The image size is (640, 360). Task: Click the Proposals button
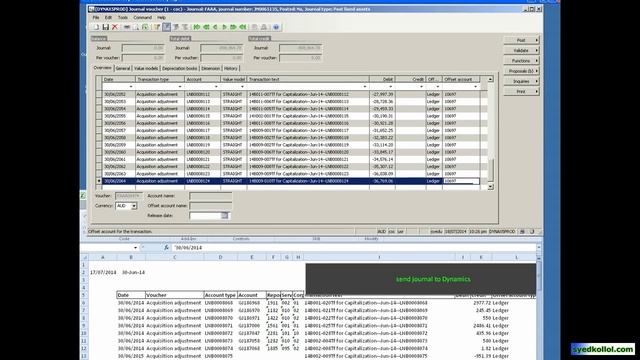(522, 71)
